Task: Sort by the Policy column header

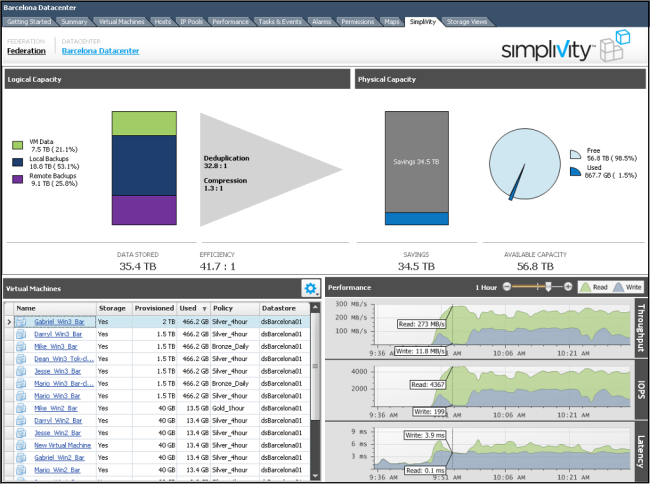Action: [x=235, y=308]
